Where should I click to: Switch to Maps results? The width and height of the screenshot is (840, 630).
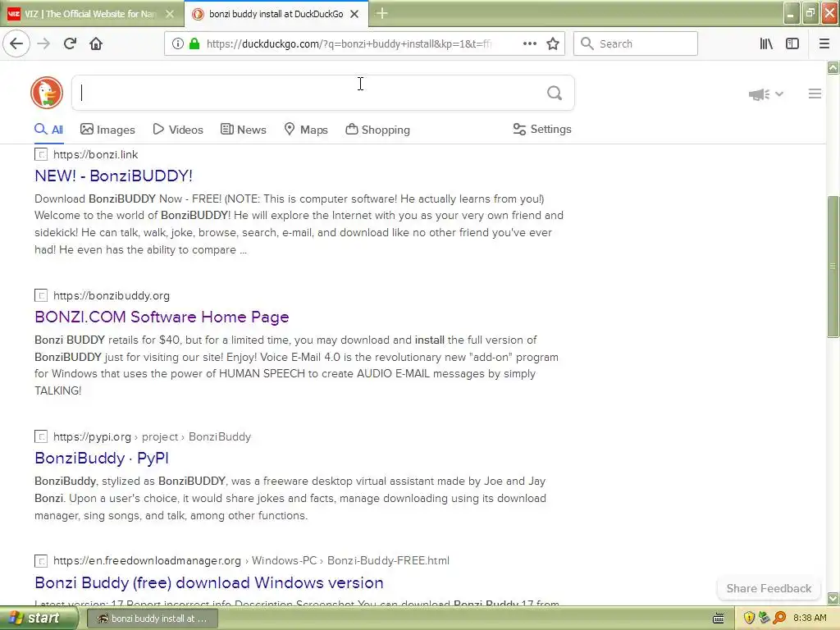click(x=306, y=130)
